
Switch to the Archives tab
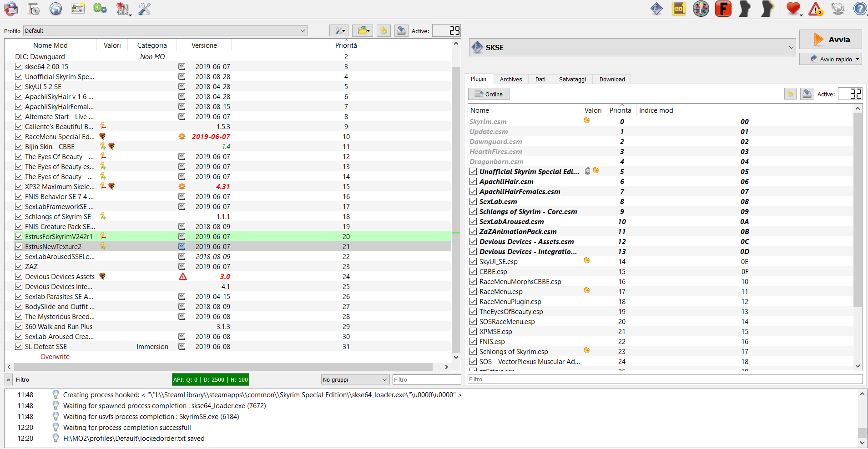pyautogui.click(x=511, y=79)
